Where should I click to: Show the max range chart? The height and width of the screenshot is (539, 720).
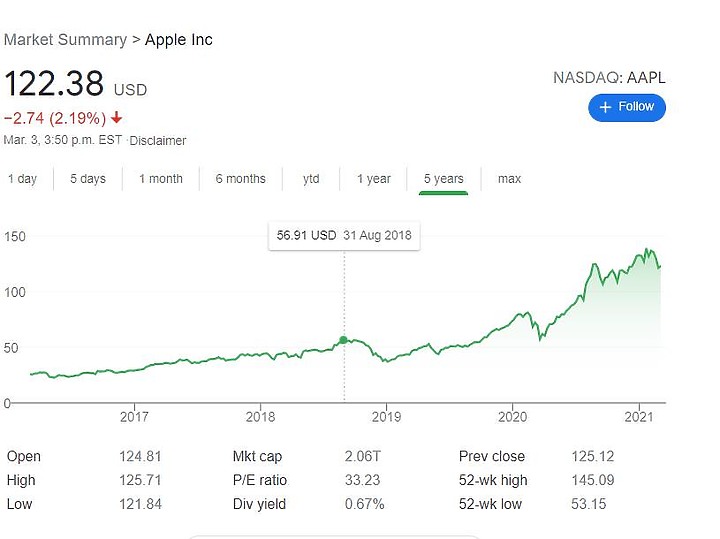pos(509,179)
